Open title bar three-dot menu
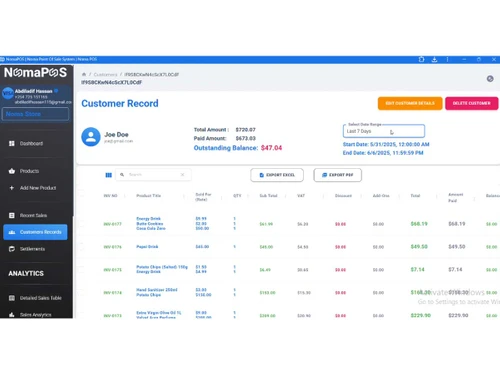This screenshot has width=500, height=375. click(447, 59)
